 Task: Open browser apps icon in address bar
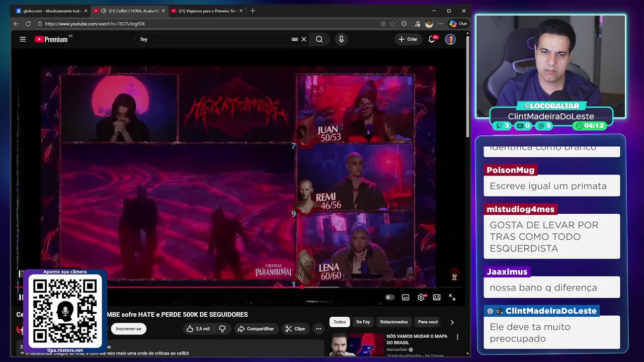383,24
